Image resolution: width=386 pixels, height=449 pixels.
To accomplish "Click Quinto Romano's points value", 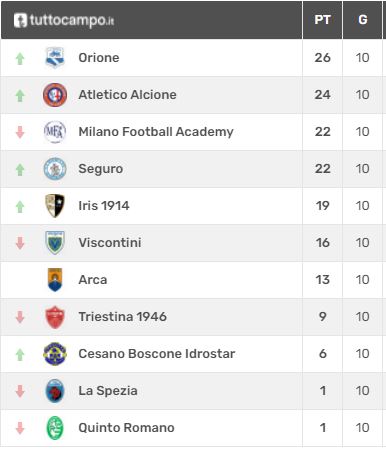I will (x=323, y=428).
